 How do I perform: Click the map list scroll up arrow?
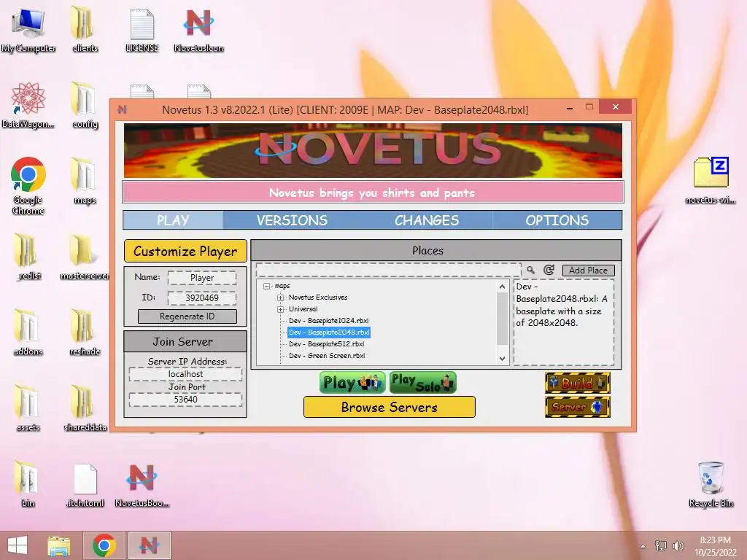(x=502, y=287)
